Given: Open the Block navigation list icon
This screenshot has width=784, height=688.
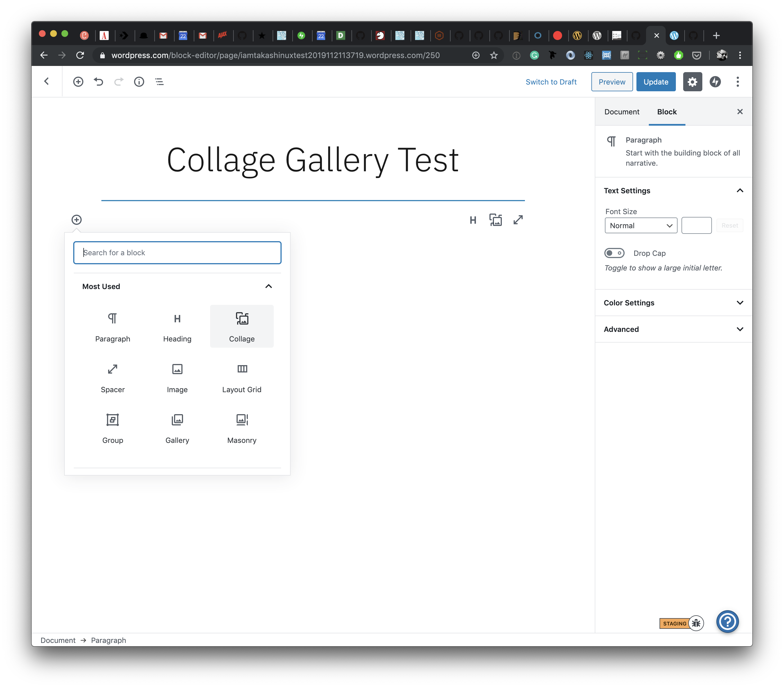Looking at the screenshot, I should [159, 82].
